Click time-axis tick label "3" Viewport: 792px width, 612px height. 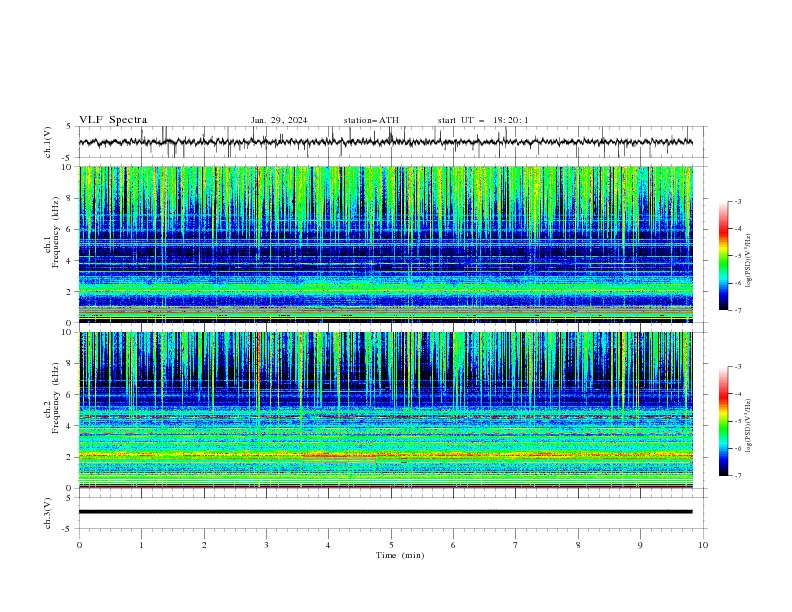[x=266, y=545]
